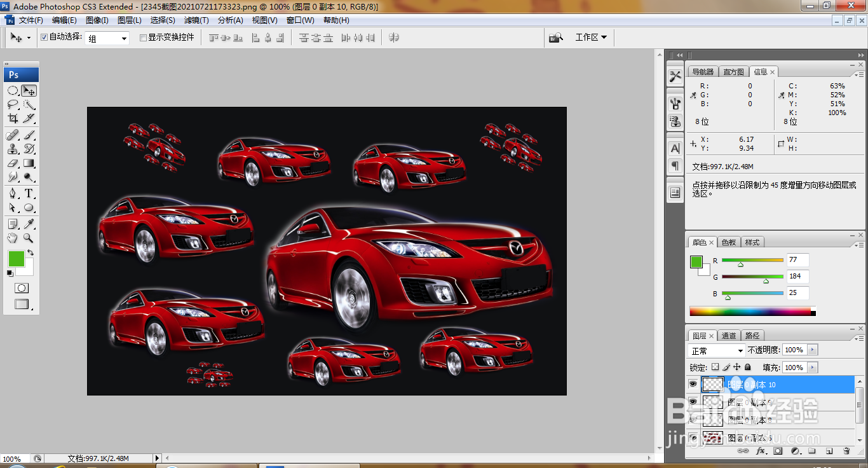Toggle lock transparent pixels
The height and width of the screenshot is (468, 868).
tap(715, 368)
